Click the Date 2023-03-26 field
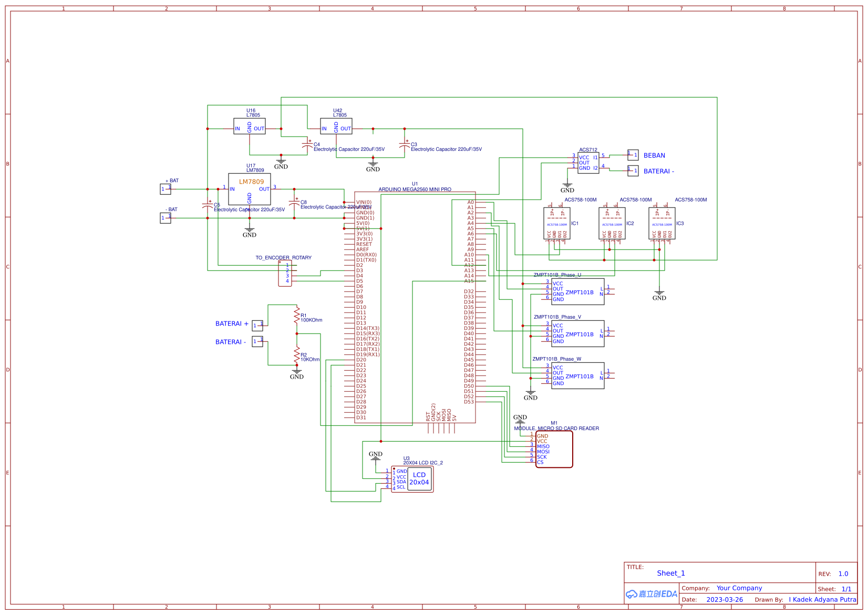Viewport: 868px width, 615px height. coord(726,599)
